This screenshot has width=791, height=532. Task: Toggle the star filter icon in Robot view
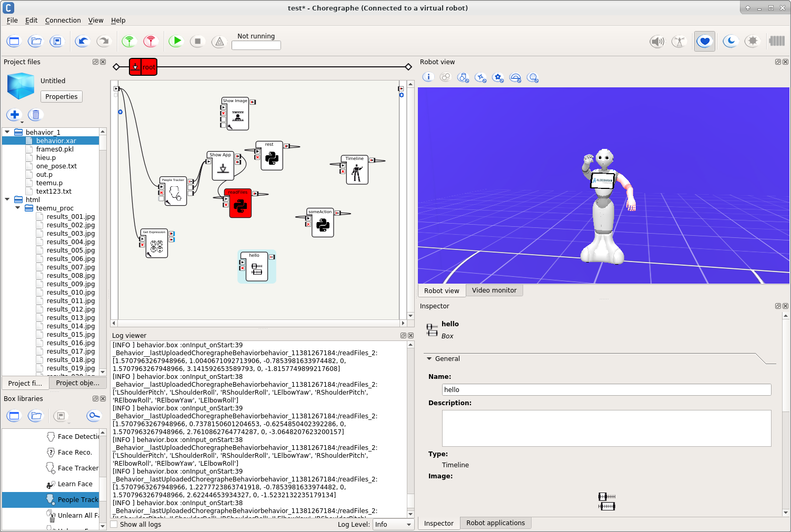(498, 78)
